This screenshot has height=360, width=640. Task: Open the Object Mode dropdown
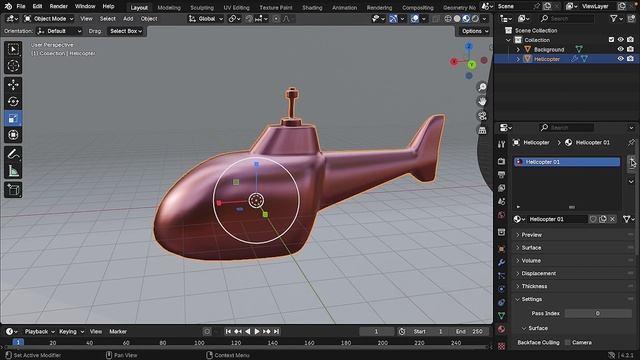(49, 19)
